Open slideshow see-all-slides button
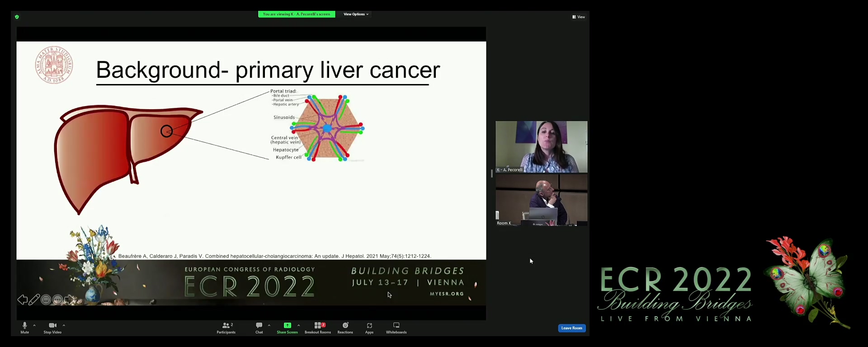The image size is (868, 347). pyautogui.click(x=46, y=300)
